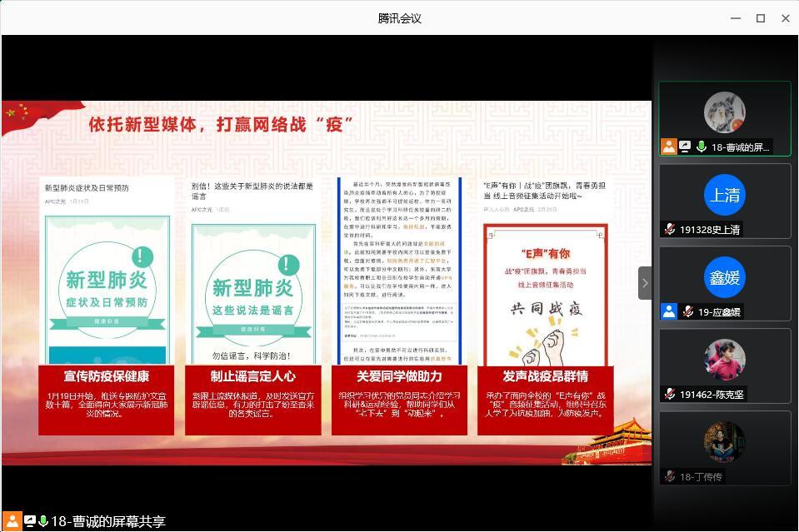Viewport: 799px width, 532px height.
Task: Click the blue co-host icon for 19-应鑫媛
Action: click(x=668, y=311)
